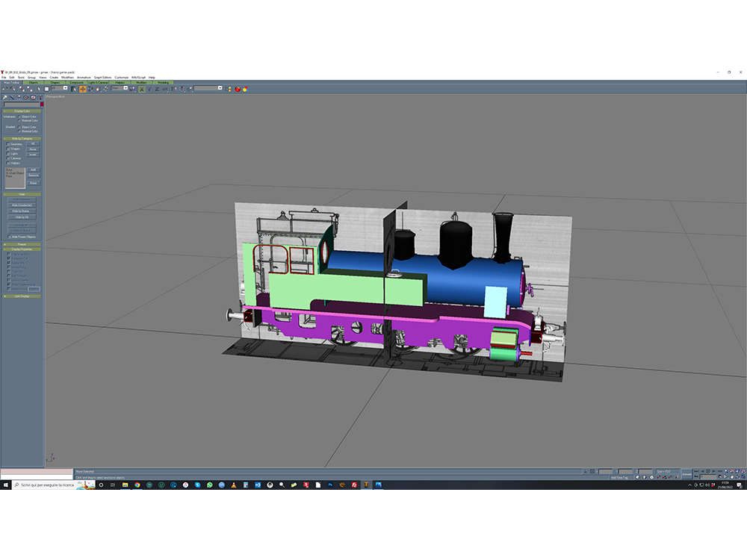Select Shaded Material Color radio button

tap(19, 131)
